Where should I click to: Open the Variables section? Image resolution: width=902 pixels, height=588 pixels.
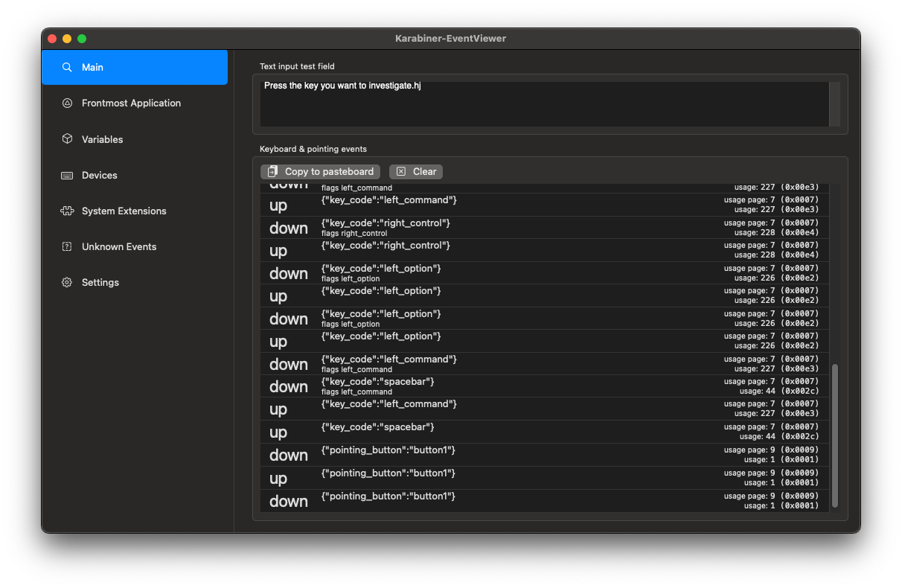[135, 139]
